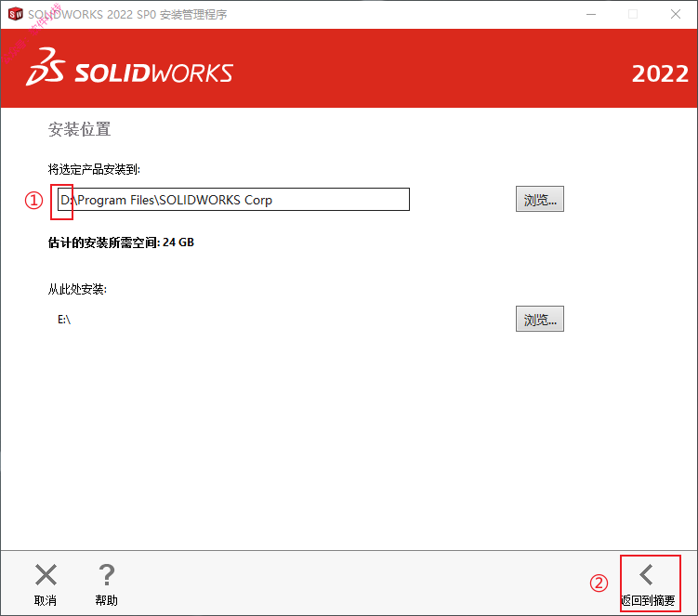Viewport: 698px width, 616px height.
Task: Close the installation manager window
Action: [x=676, y=14]
